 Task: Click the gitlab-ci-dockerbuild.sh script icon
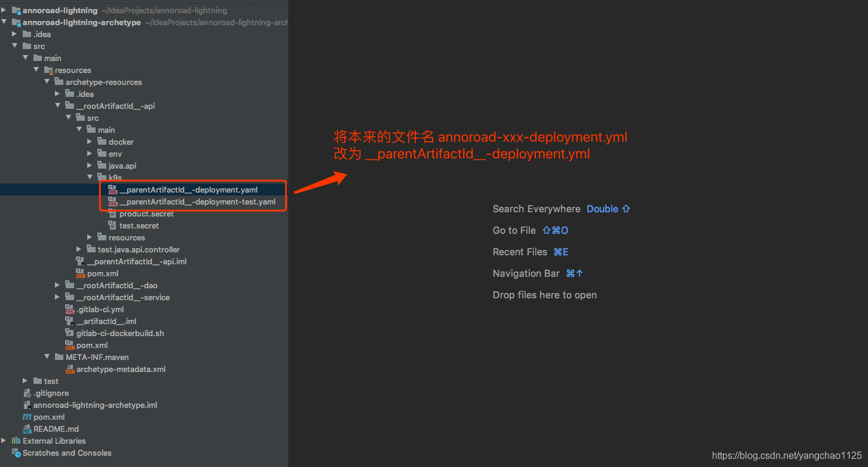pyautogui.click(x=70, y=333)
